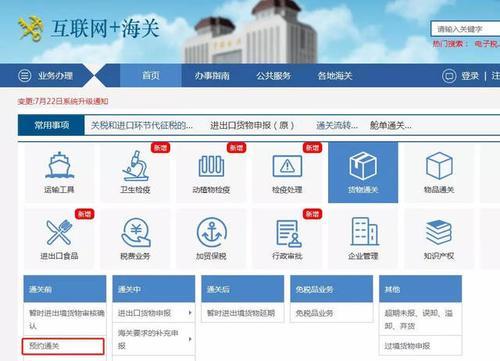The height and width of the screenshot is (361, 500).
Task: Click the 电子税 hot search link
Action: click(x=487, y=44)
